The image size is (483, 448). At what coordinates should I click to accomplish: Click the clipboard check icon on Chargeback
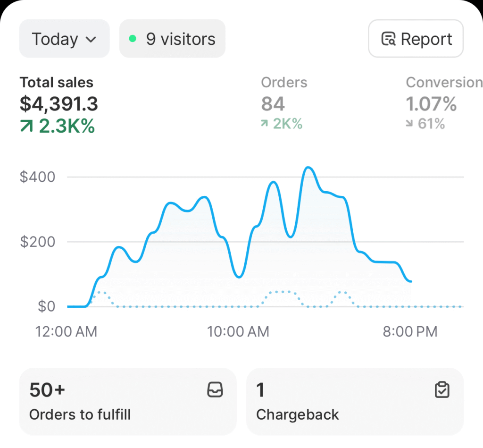pos(442,390)
